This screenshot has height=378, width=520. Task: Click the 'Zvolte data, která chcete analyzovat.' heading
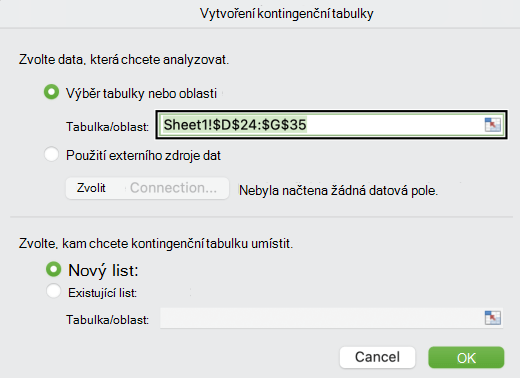coord(124,60)
